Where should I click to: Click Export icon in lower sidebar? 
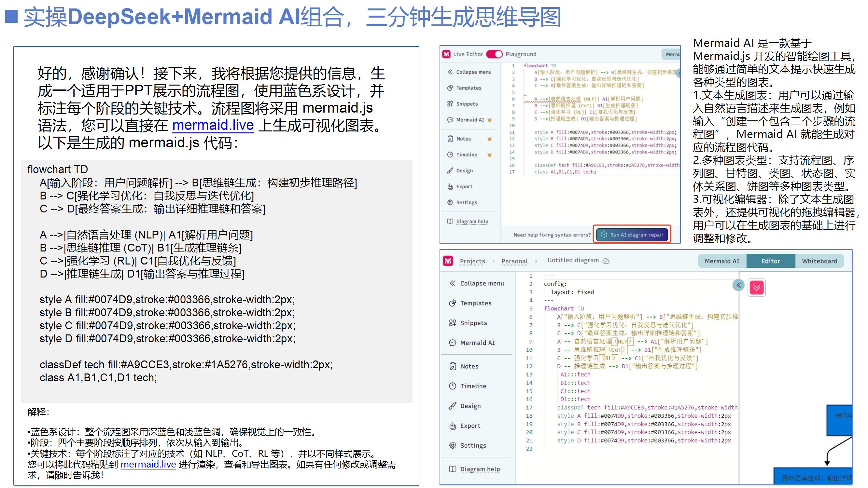click(452, 426)
